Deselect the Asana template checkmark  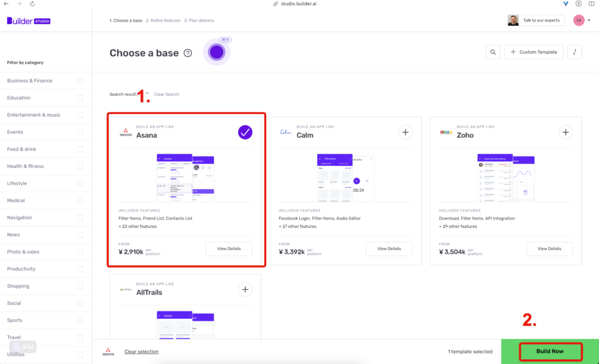click(x=245, y=133)
